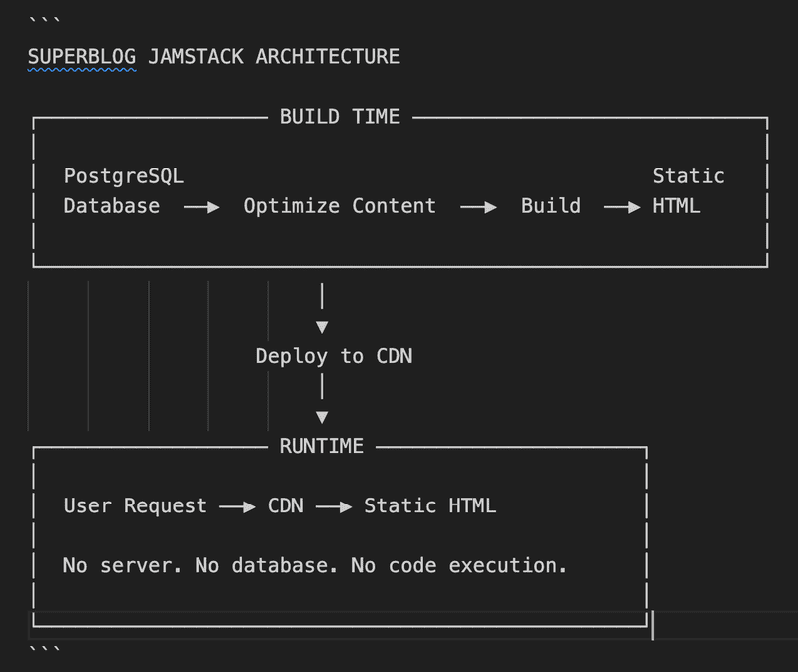
Task: Click the PostgreSQL text
Action: click(124, 176)
